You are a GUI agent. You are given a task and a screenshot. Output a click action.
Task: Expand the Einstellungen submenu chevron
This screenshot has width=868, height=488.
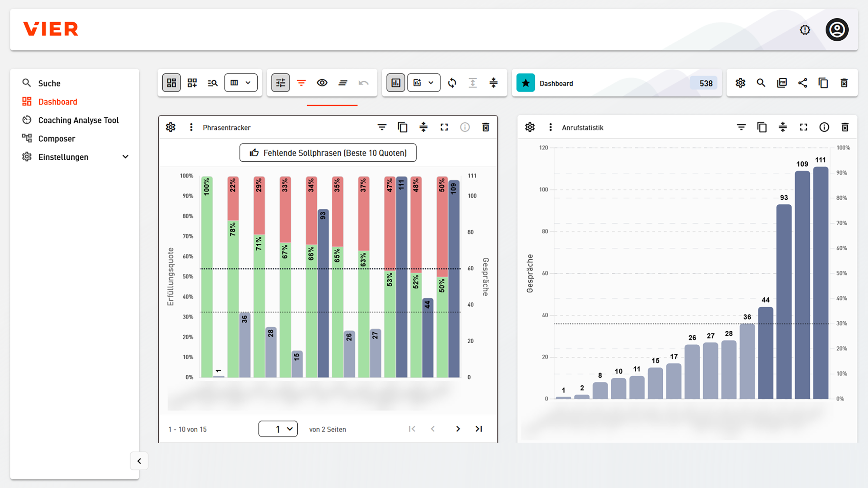[x=125, y=157]
